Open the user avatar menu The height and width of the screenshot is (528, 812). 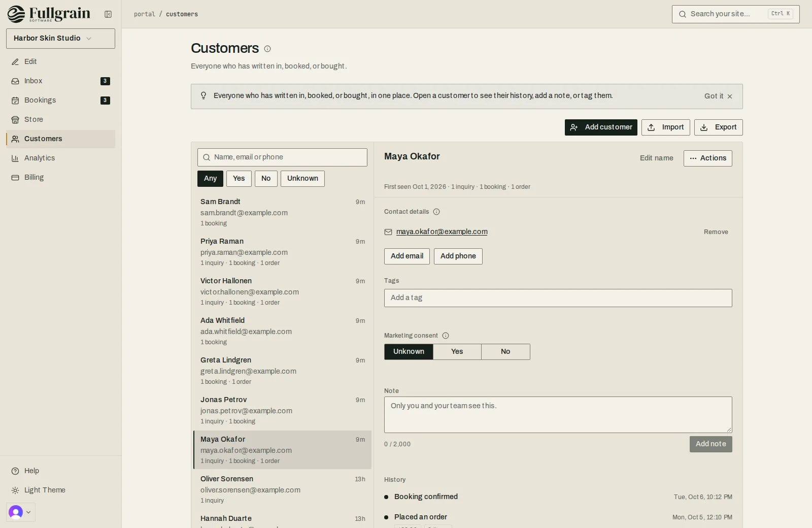(x=21, y=512)
